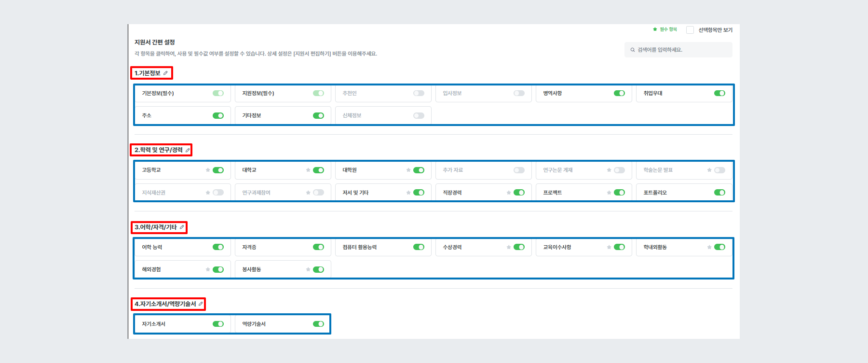Click the star icon on the 대학원 card
This screenshot has height=363, width=868.
tap(408, 170)
